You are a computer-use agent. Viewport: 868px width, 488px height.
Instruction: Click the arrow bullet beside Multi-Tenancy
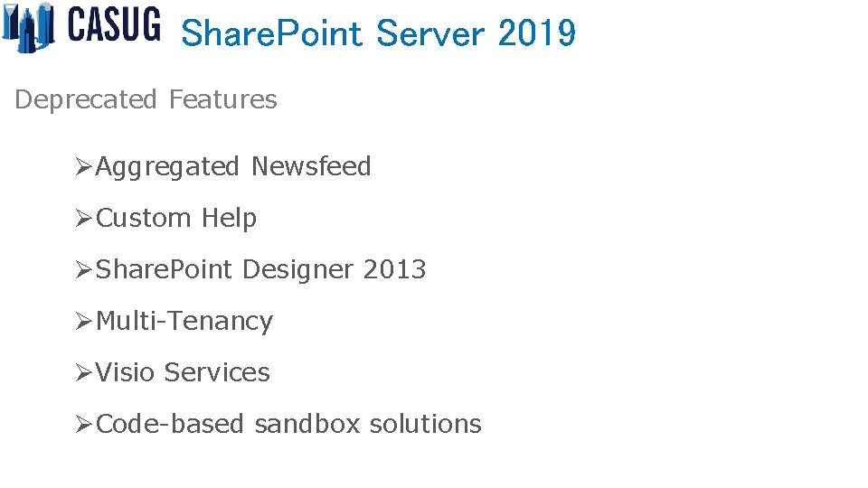coord(83,322)
